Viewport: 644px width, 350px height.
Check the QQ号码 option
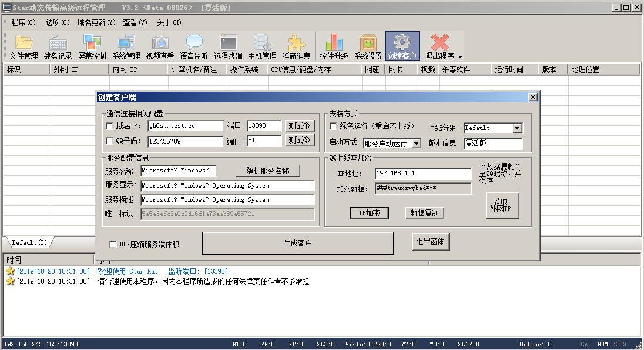(x=109, y=141)
